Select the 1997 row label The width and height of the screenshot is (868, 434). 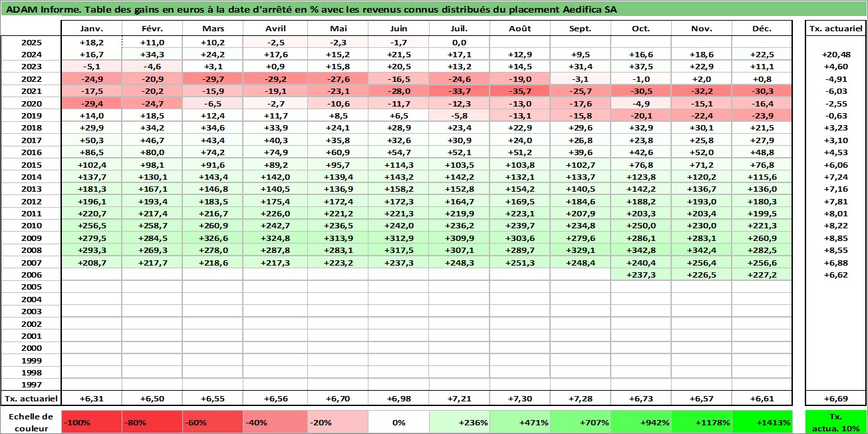[31, 385]
